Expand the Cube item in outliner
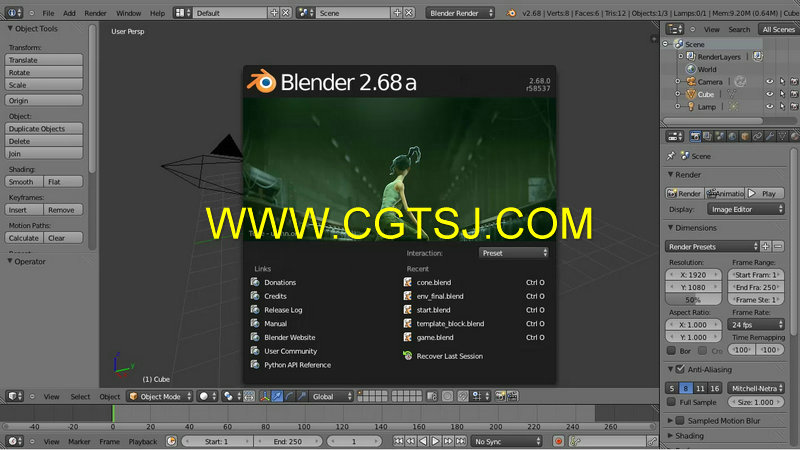 [678, 94]
